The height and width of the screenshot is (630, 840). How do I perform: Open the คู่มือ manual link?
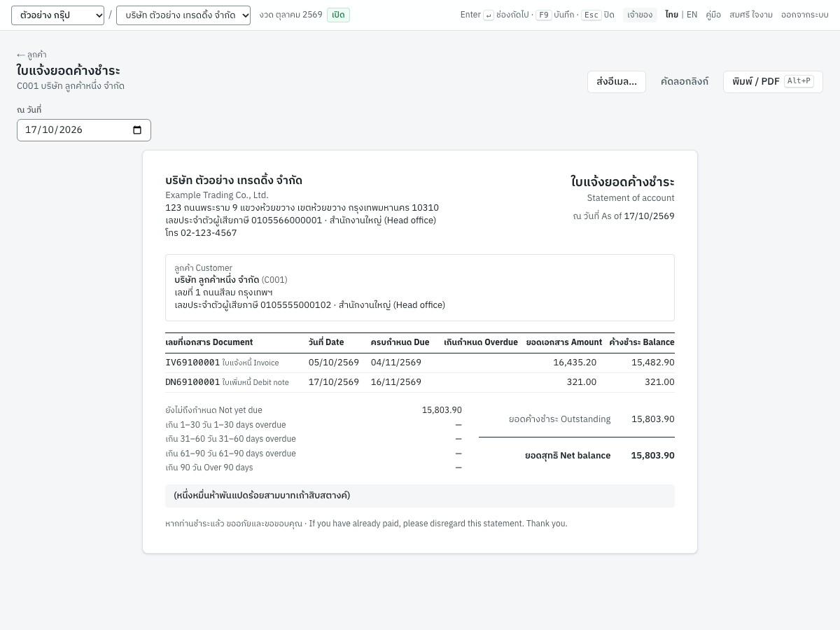(x=713, y=15)
